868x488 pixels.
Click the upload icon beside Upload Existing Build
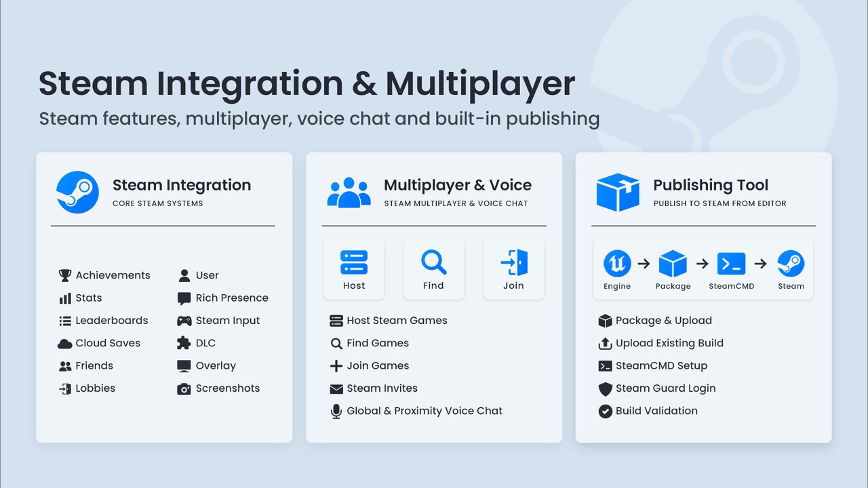[x=606, y=344]
